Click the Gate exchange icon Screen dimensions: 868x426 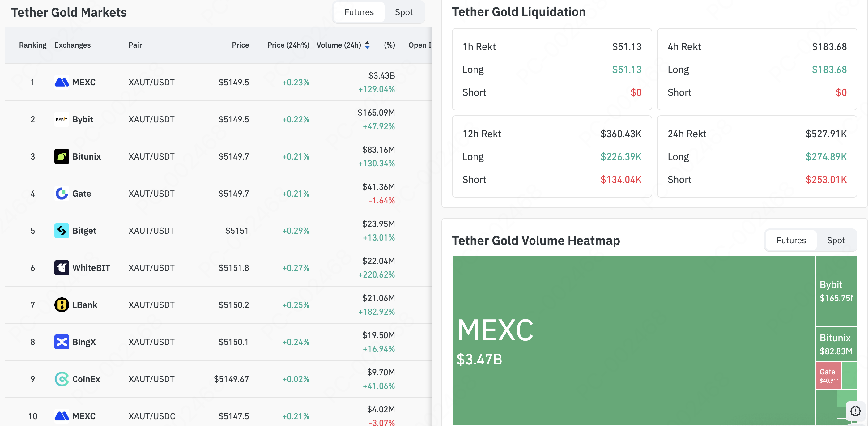coord(62,194)
